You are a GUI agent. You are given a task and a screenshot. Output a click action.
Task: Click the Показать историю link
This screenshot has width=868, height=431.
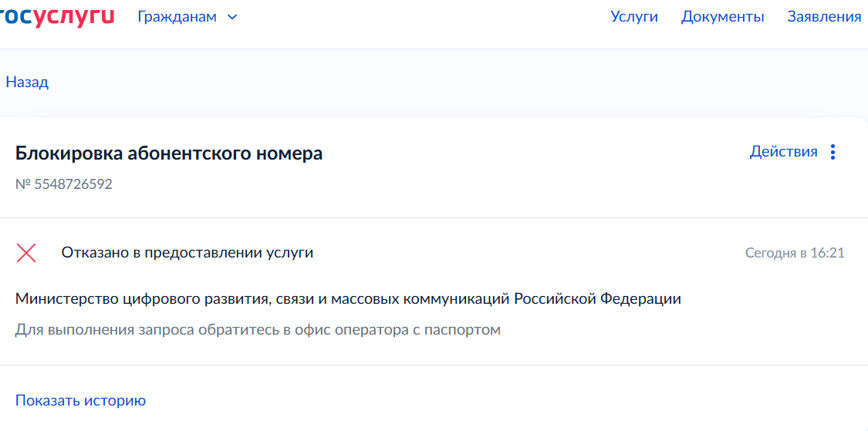[x=80, y=400]
